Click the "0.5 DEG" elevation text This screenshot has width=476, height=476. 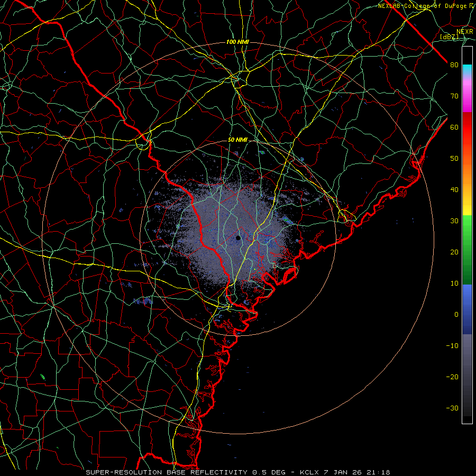(x=269, y=472)
